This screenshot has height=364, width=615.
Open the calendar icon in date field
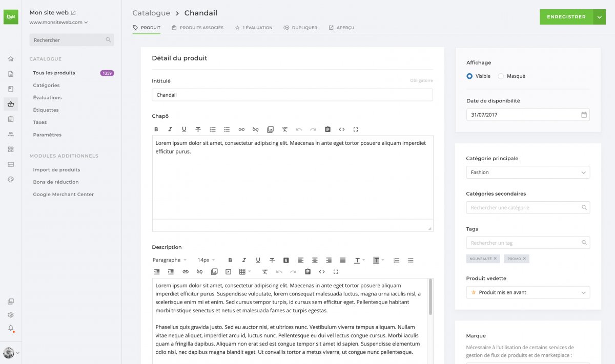[x=584, y=115]
